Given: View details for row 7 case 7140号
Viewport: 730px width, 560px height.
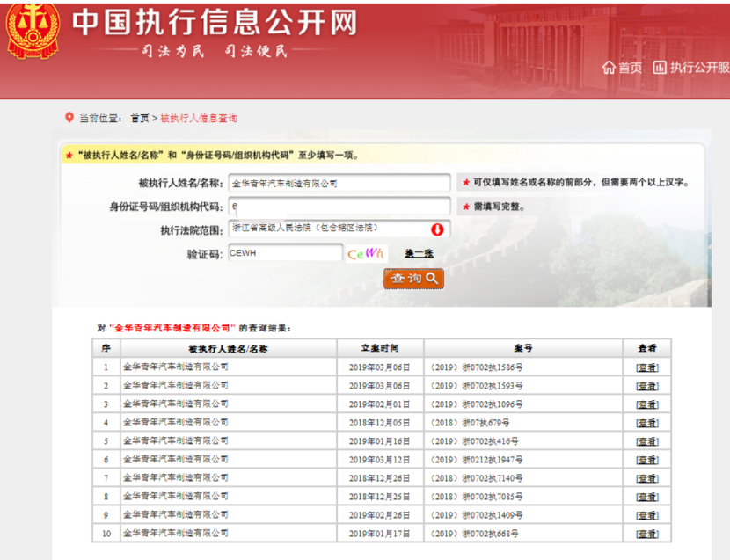Looking at the screenshot, I should 647,478.
